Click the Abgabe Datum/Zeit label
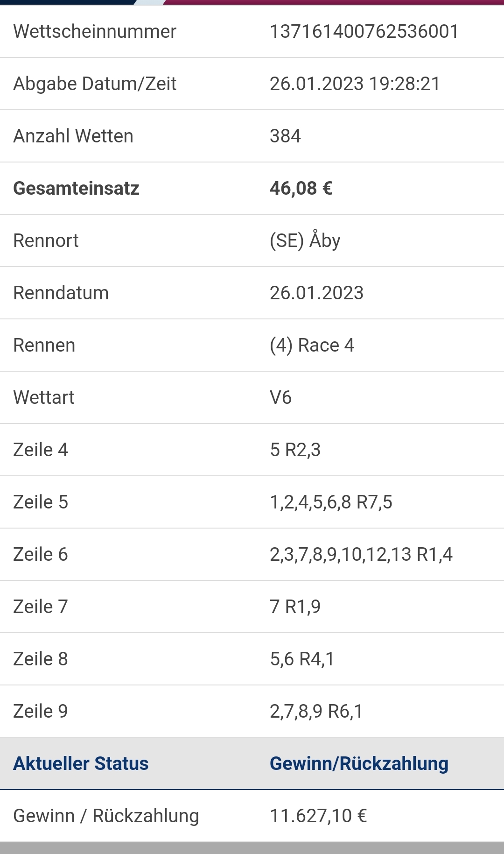This screenshot has width=504, height=854. pos(95,84)
